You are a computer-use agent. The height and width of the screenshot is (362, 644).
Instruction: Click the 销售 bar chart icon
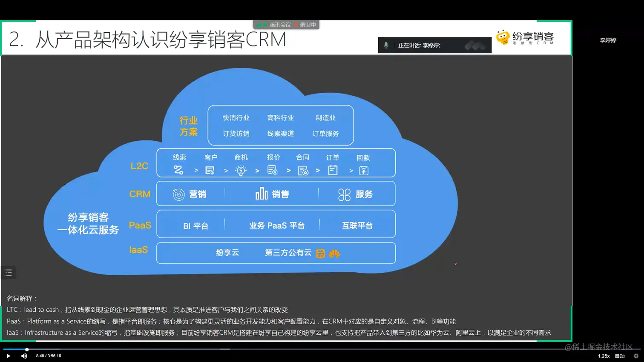tap(262, 194)
